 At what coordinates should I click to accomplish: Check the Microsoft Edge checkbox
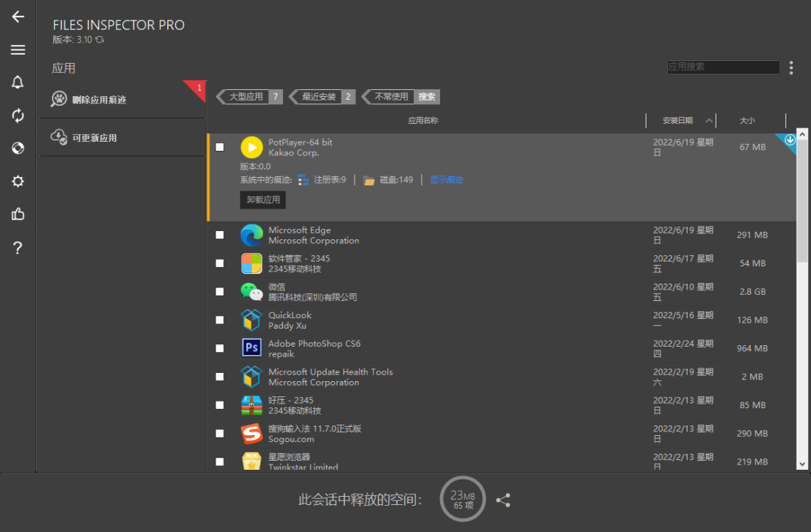pos(220,236)
